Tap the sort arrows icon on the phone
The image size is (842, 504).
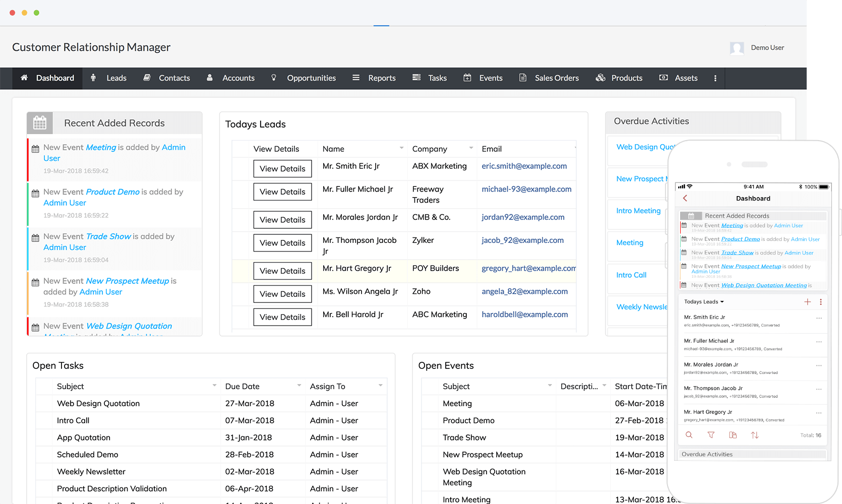[x=755, y=435]
